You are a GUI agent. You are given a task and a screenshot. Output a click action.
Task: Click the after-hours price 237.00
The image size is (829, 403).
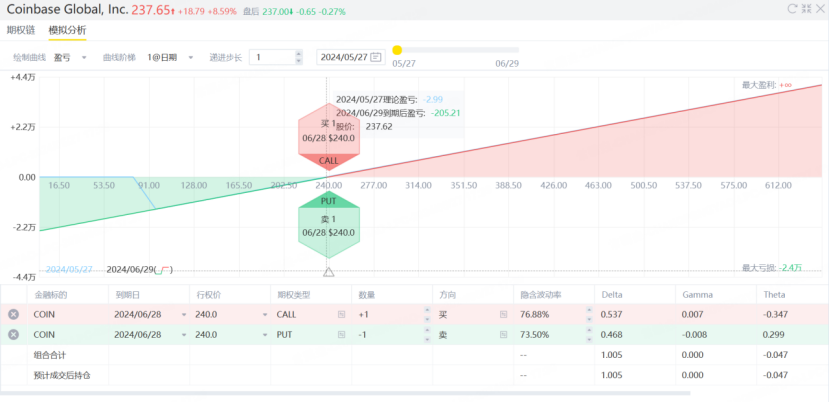click(x=276, y=11)
